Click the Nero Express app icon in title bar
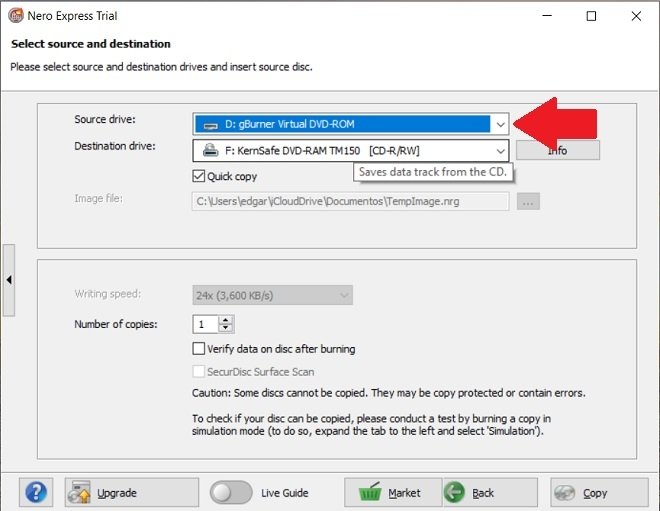 pos(16,16)
